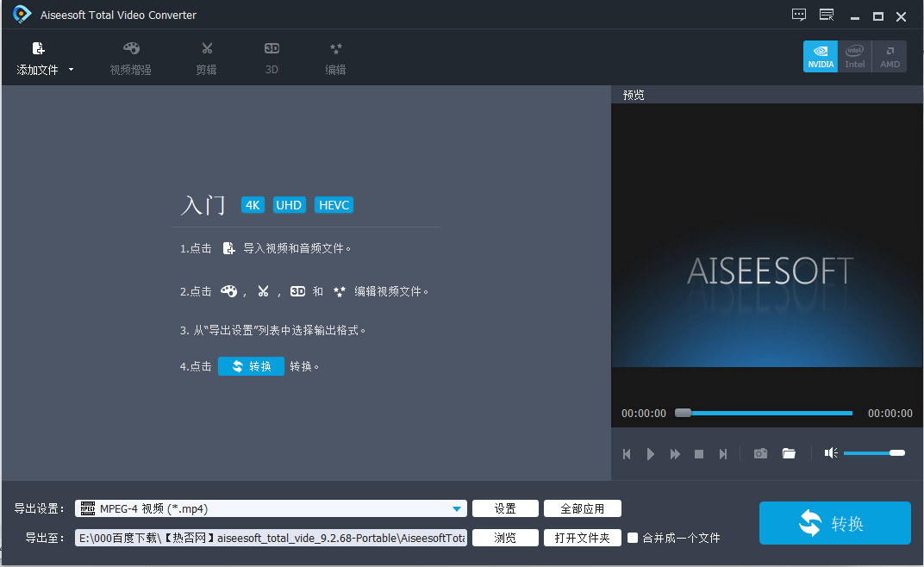This screenshot has width=924, height=567.
Task: Click the MPEG format icon in profile box
Action: tap(88, 508)
